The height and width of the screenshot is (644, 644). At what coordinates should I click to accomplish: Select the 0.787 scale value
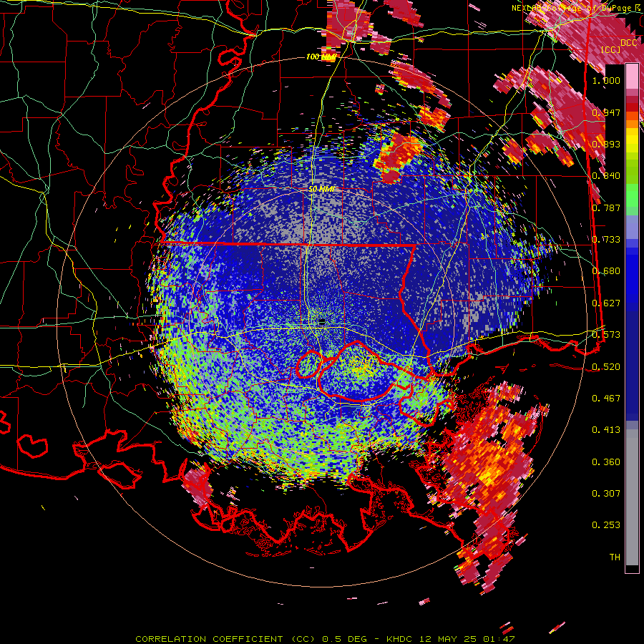[x=606, y=208]
